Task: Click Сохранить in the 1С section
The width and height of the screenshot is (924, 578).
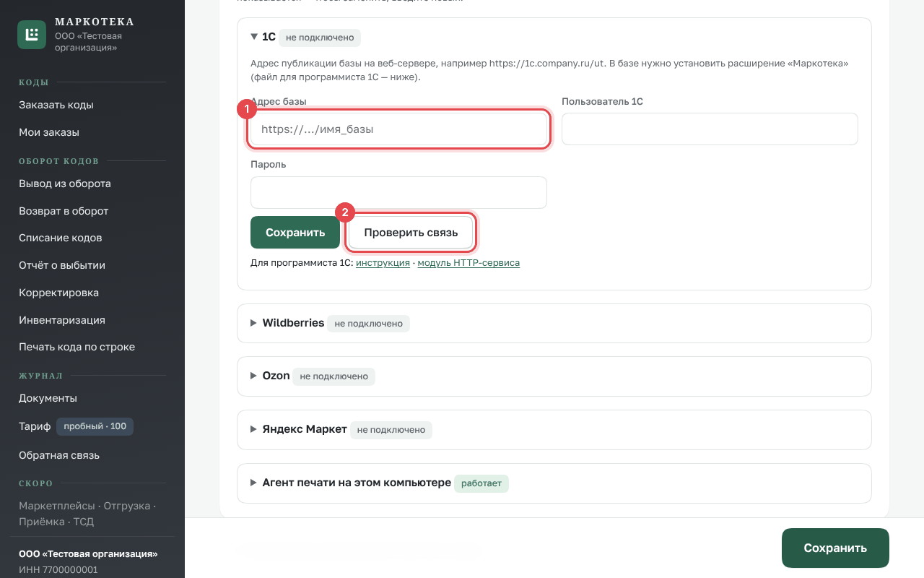Action: [295, 233]
